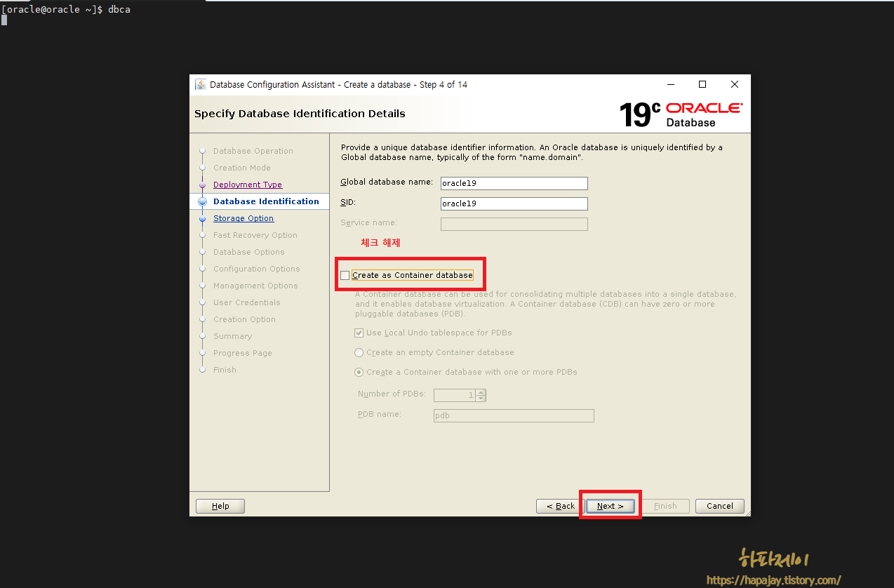Click the PDB name field

tap(514, 415)
